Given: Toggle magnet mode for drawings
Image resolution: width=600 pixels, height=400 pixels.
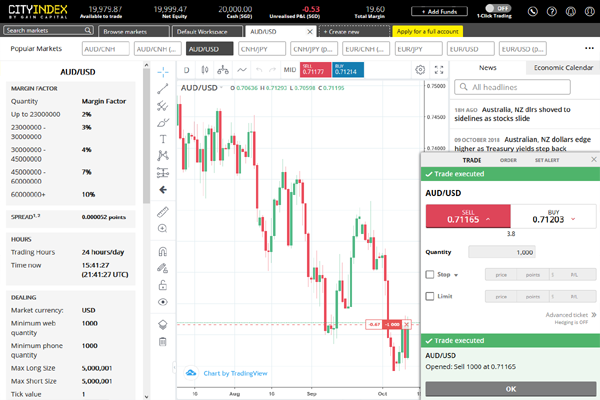Looking at the screenshot, I should [163, 251].
